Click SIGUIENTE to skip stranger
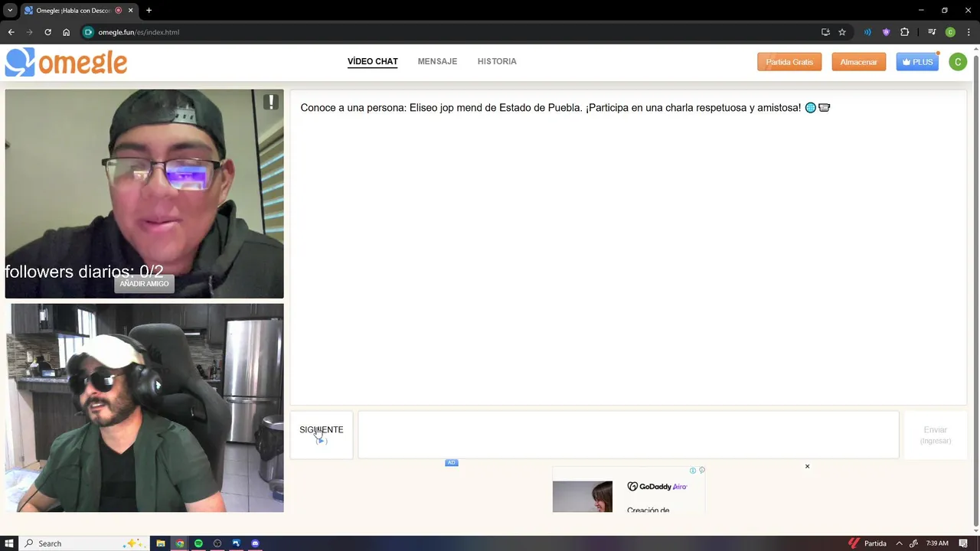Viewport: 980px width, 551px height. click(x=322, y=434)
